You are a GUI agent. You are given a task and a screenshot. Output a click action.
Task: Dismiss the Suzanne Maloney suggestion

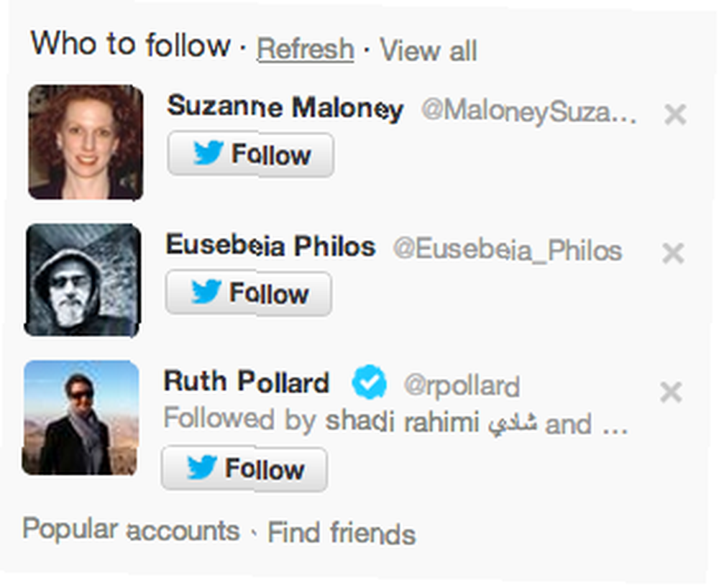pyautogui.click(x=675, y=114)
